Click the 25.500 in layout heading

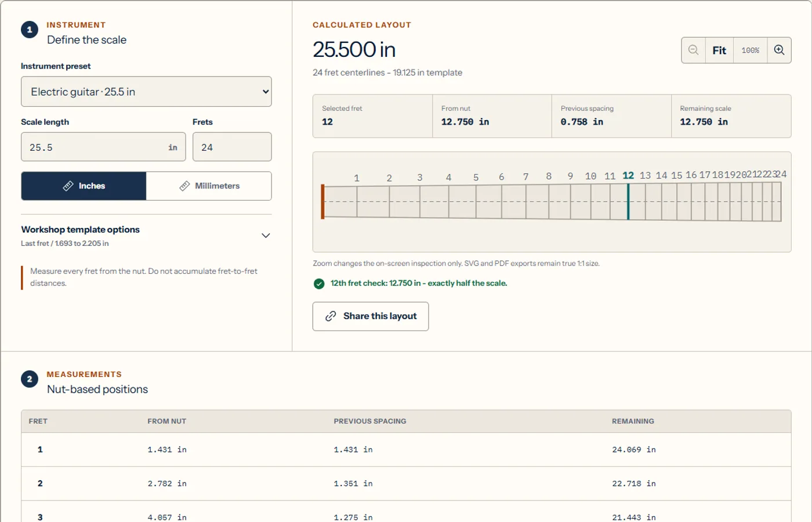[x=354, y=50]
